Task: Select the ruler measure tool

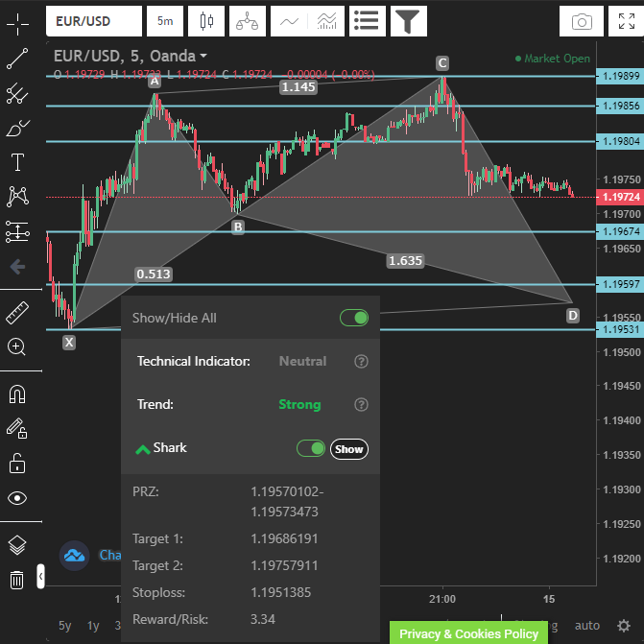Action: [x=17, y=313]
